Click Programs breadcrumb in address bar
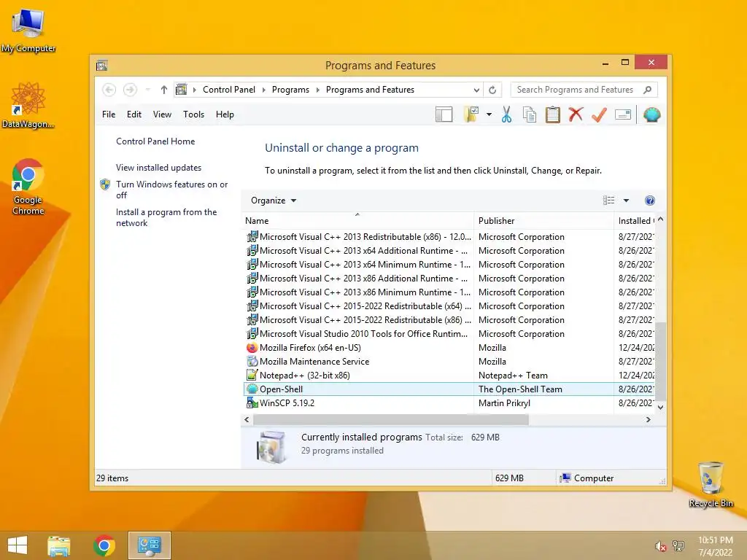The width and height of the screenshot is (747, 560). (x=290, y=90)
